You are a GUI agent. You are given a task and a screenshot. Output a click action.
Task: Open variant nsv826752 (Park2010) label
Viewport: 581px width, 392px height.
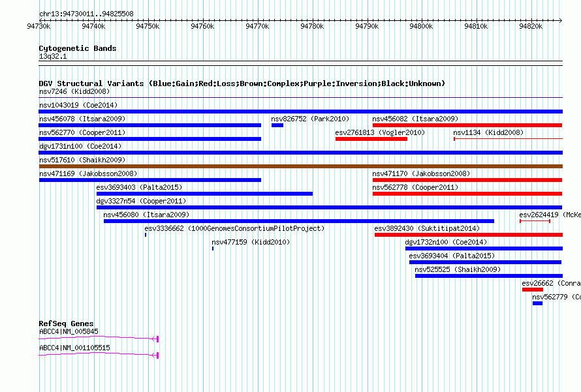point(310,119)
